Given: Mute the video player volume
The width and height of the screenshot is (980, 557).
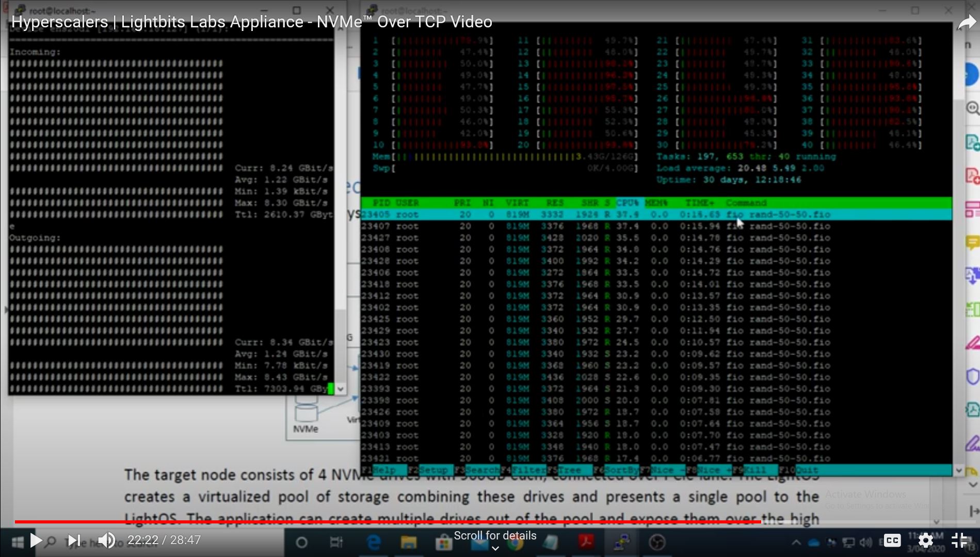Looking at the screenshot, I should [107, 540].
